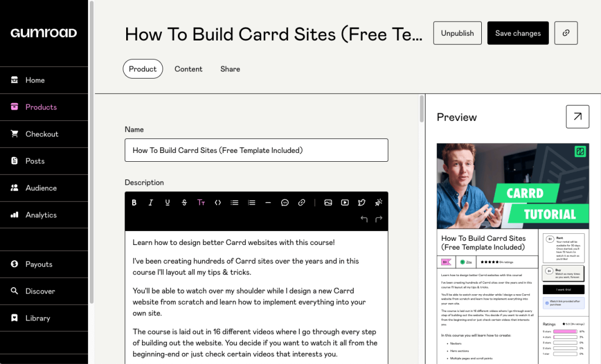Copy product link with the chain icon button
The height and width of the screenshot is (364, 601).
566,33
